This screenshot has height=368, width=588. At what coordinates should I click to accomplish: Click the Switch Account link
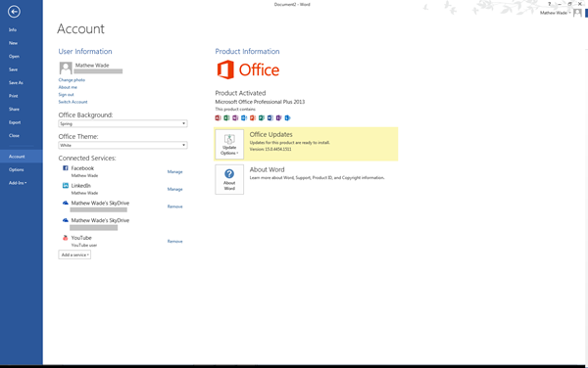click(x=73, y=102)
